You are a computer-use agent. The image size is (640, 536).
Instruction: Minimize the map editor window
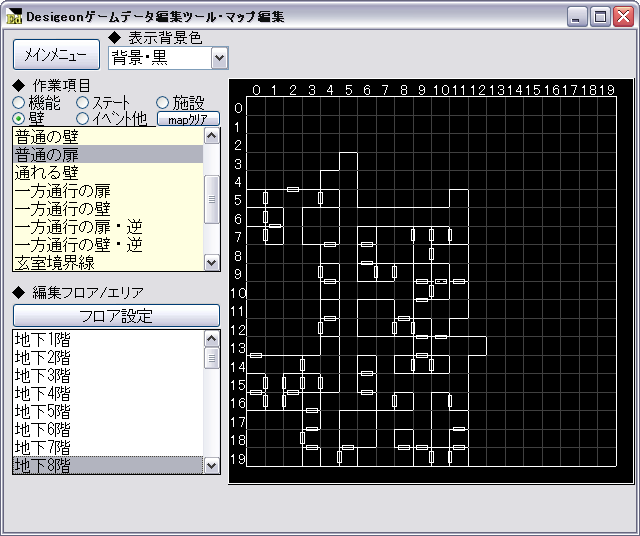pyautogui.click(x=577, y=17)
